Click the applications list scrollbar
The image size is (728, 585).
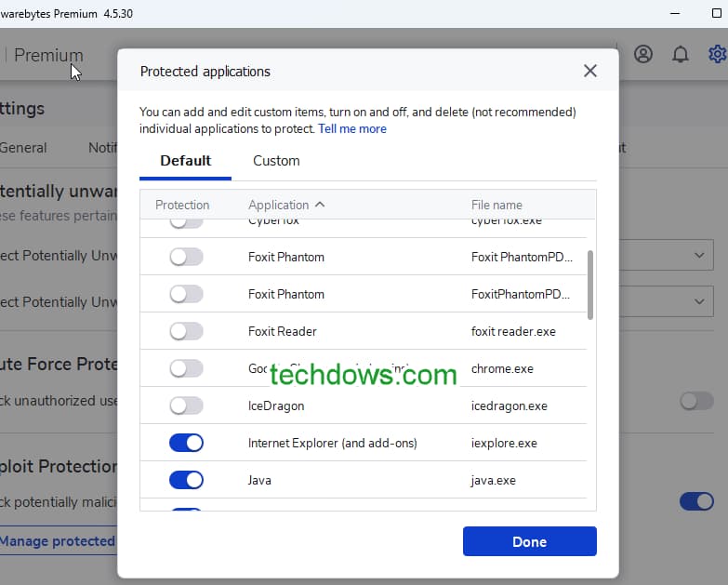coord(590,285)
